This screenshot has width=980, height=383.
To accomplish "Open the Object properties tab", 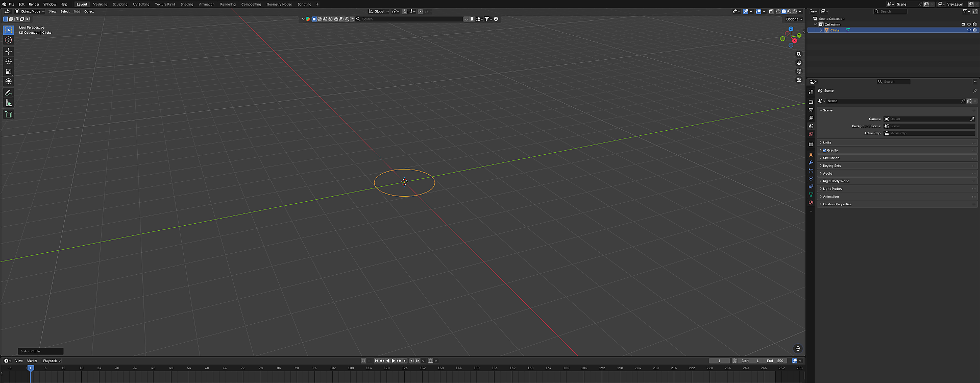I will 811,155.
